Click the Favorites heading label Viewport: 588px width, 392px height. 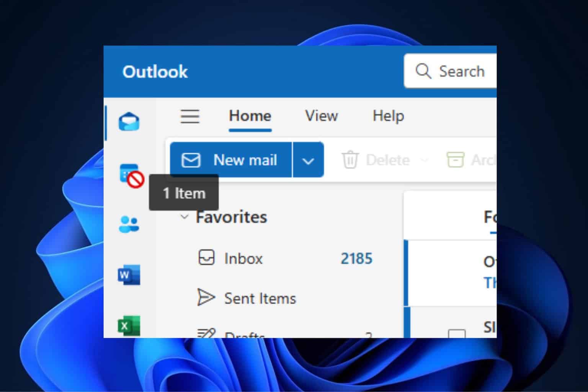[x=231, y=217]
